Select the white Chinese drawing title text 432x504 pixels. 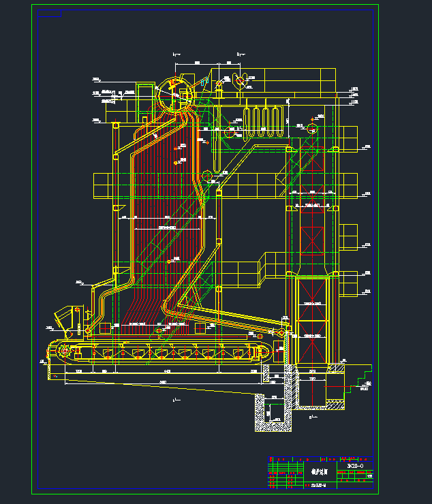pyautogui.click(x=319, y=471)
